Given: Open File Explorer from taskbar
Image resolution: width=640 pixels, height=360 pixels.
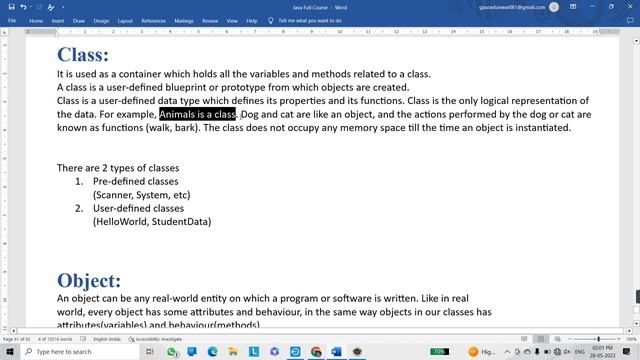Looking at the screenshot, I should 233,351.
